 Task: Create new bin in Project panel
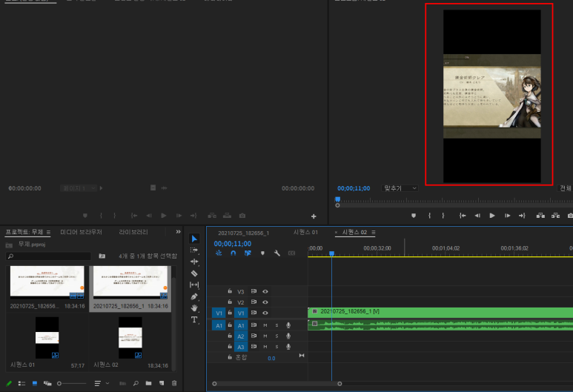[148, 383]
